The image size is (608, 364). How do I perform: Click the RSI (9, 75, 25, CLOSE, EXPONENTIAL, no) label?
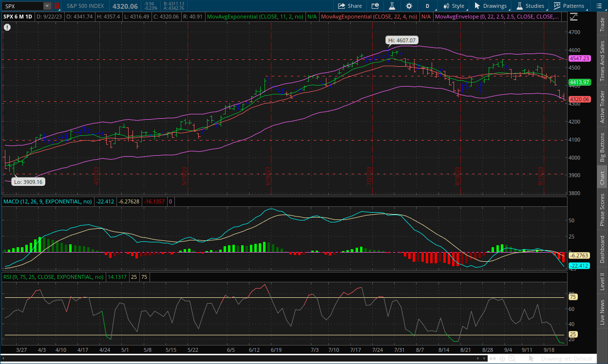coord(54,277)
